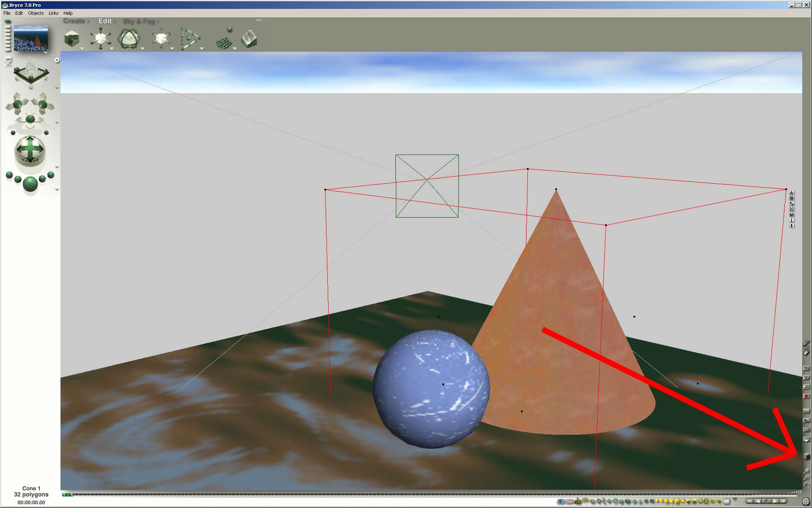Select the Resize tool icon
The width and height of the screenshot is (812, 508).
tap(101, 39)
